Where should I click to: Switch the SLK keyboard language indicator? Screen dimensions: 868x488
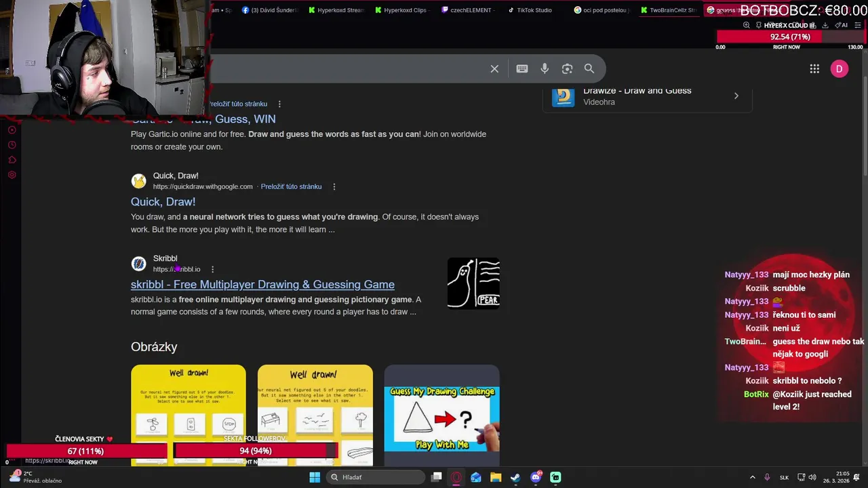784,477
